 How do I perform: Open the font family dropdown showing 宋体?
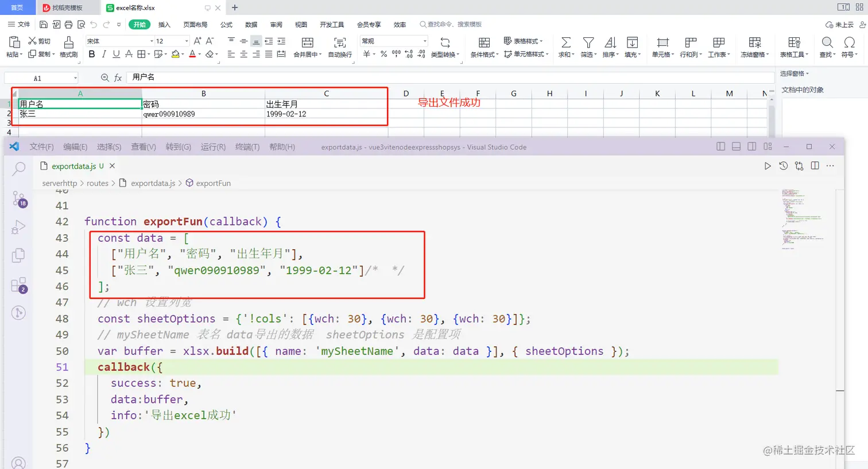(117, 41)
